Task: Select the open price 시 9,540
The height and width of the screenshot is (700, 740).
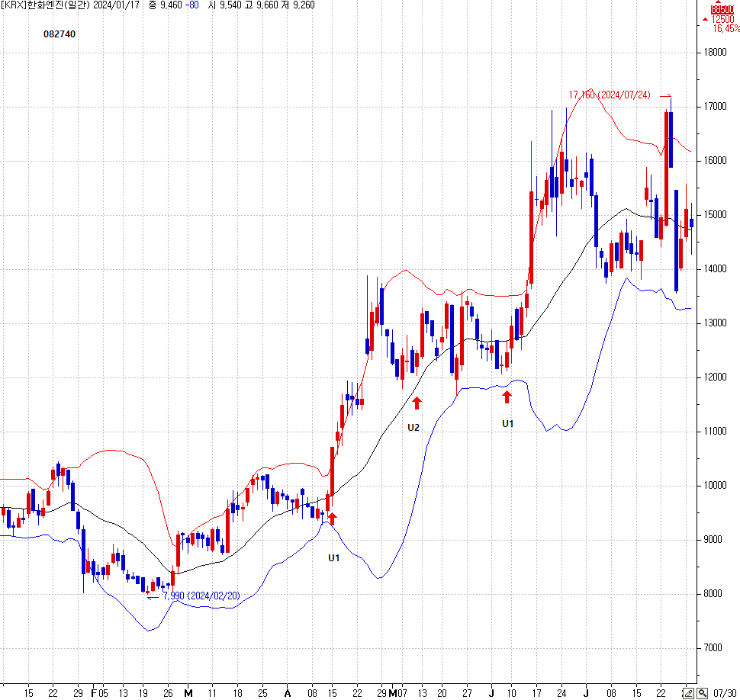Action: coord(224,5)
